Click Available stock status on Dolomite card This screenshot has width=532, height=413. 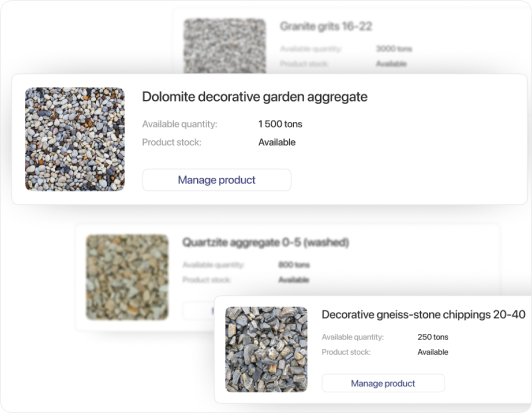click(x=277, y=142)
